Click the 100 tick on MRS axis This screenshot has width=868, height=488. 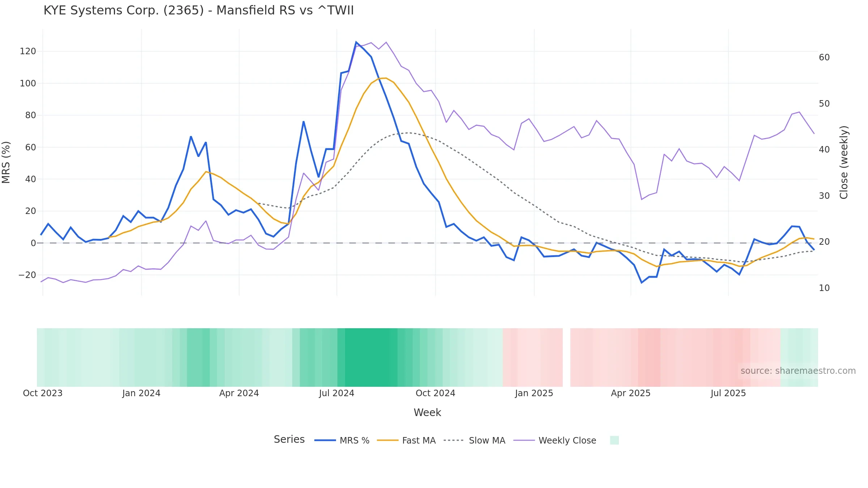(x=28, y=84)
